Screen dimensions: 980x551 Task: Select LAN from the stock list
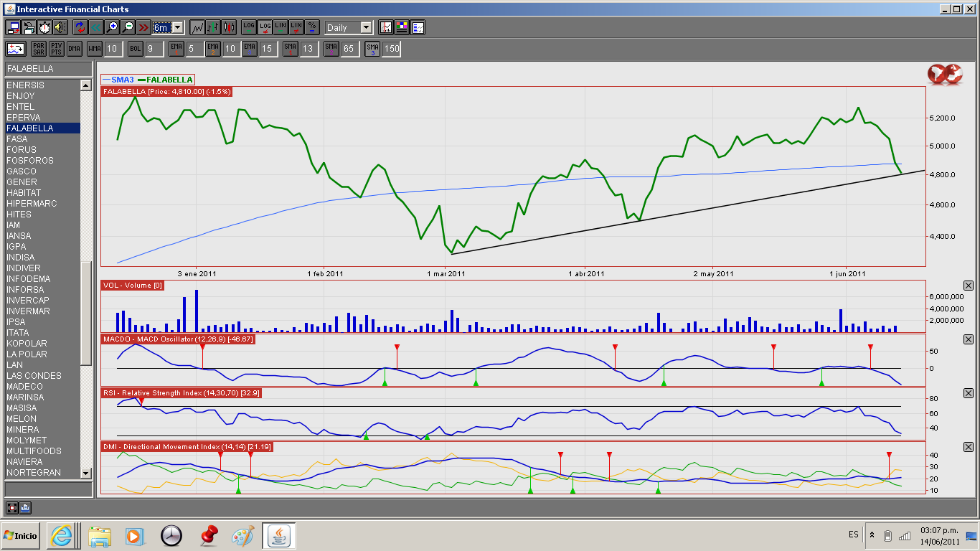[14, 365]
